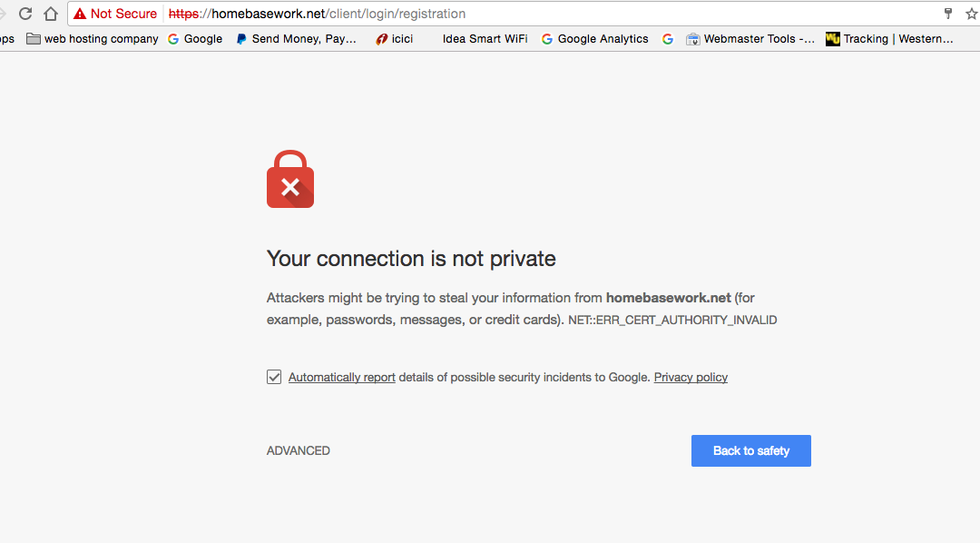
Task: Expand the ADVANCED details section
Action: (299, 450)
